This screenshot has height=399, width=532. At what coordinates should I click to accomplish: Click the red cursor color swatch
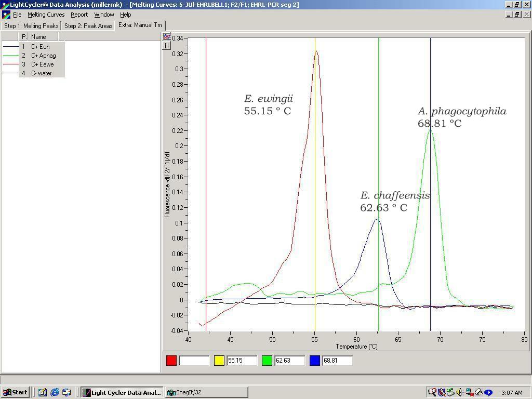pyautogui.click(x=171, y=361)
